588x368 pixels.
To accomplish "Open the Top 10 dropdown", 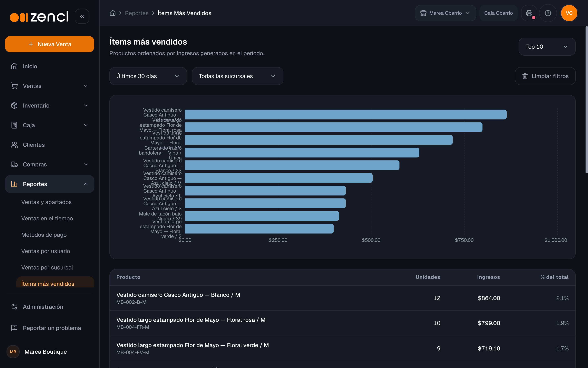I will (547, 47).
